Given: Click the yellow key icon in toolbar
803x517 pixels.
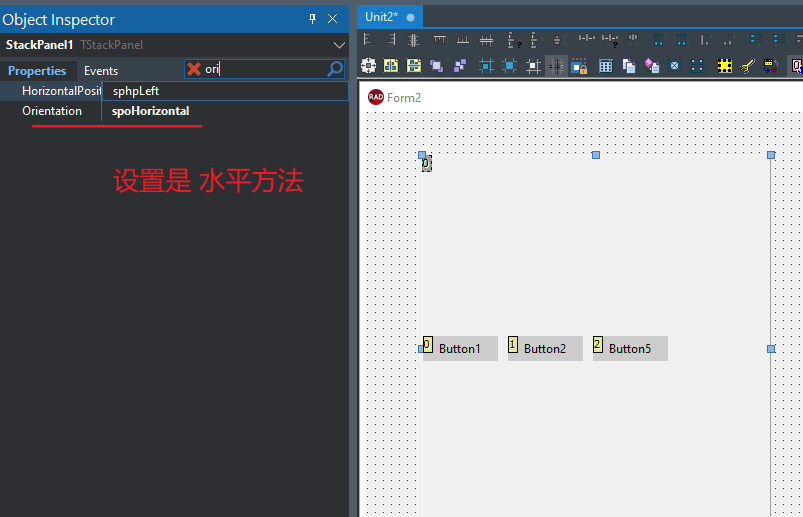Looking at the screenshot, I should click(x=747, y=66).
